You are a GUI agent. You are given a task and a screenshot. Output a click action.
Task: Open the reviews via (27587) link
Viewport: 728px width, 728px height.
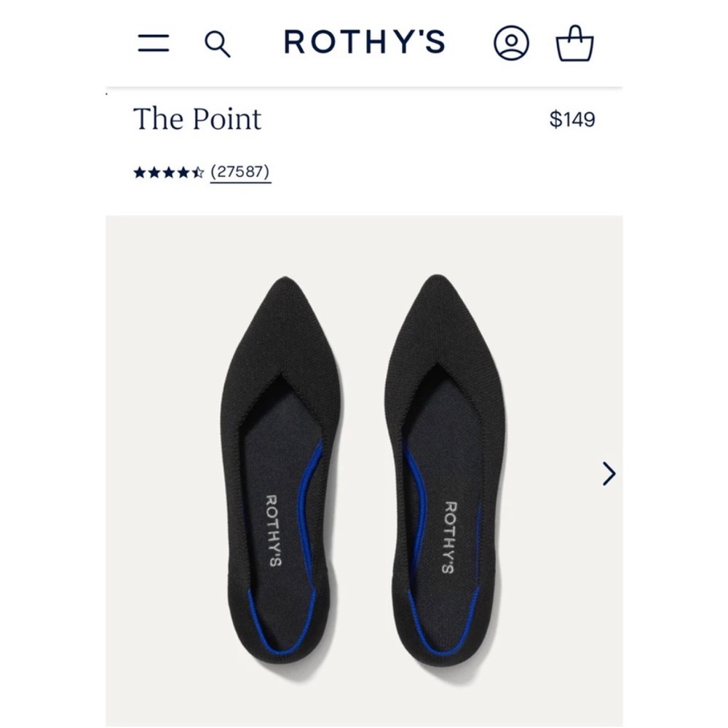[x=240, y=173]
